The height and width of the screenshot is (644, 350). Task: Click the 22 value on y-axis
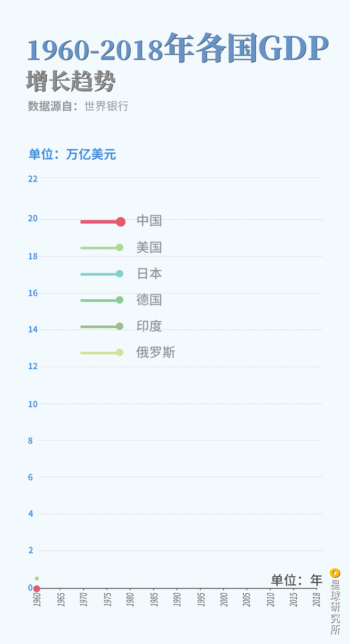click(33, 178)
